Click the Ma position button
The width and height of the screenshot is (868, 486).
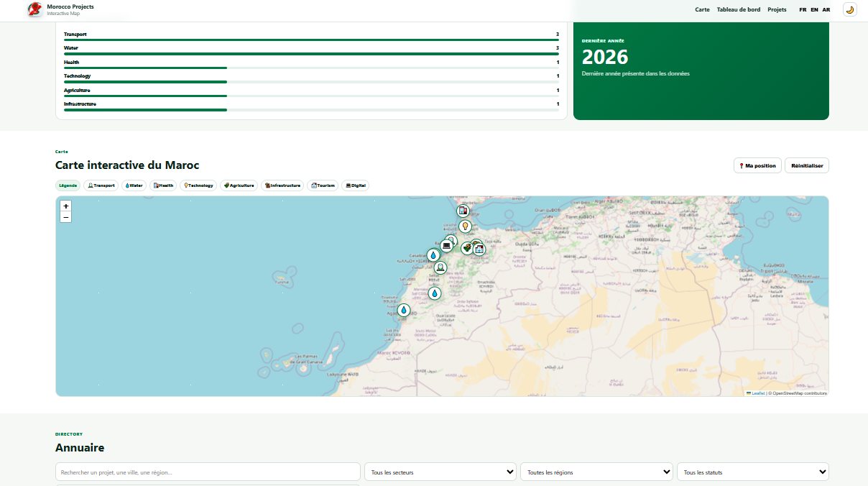pos(757,165)
